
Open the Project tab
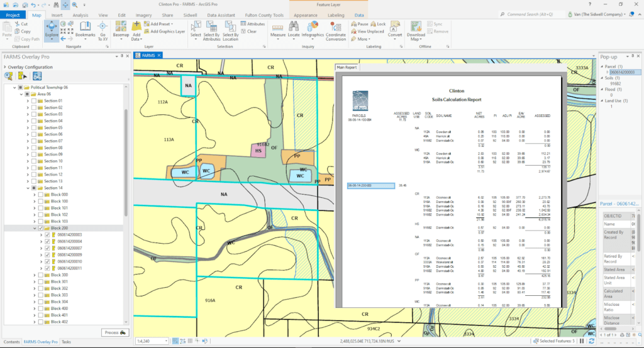13,15
